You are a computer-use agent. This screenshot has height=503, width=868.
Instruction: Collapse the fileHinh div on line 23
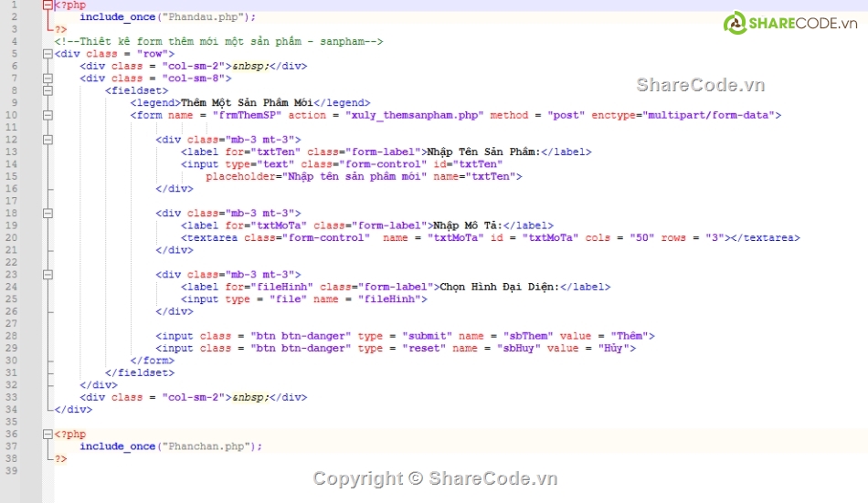coord(48,274)
